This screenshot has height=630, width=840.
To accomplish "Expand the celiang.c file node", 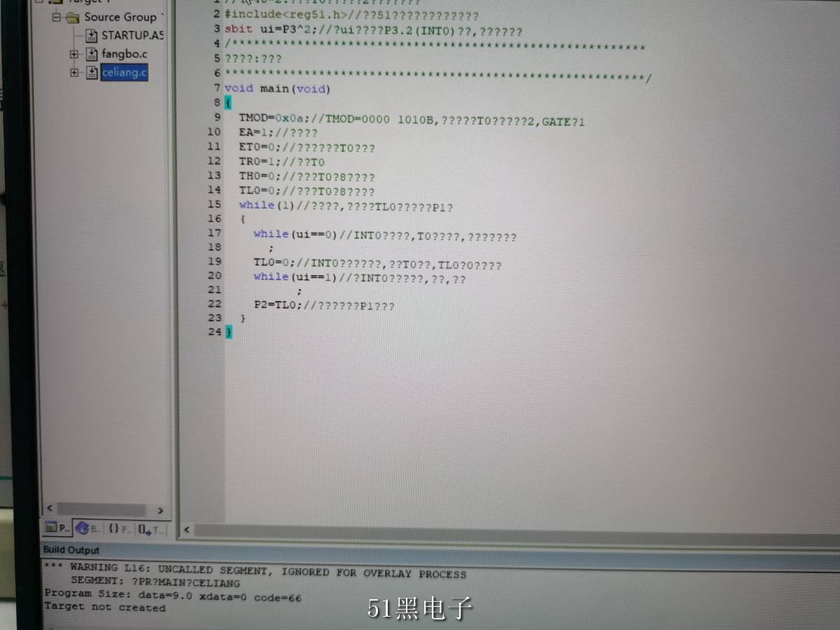I will coord(74,73).
